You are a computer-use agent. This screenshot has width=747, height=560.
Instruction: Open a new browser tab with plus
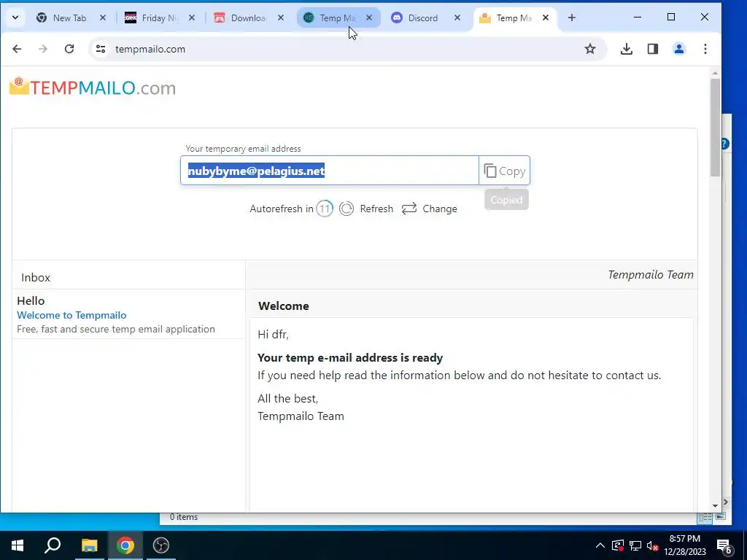coord(572,18)
